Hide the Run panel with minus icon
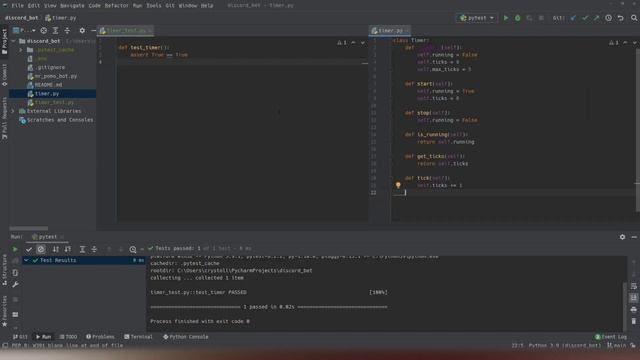The height and width of the screenshot is (360, 640). point(634,237)
